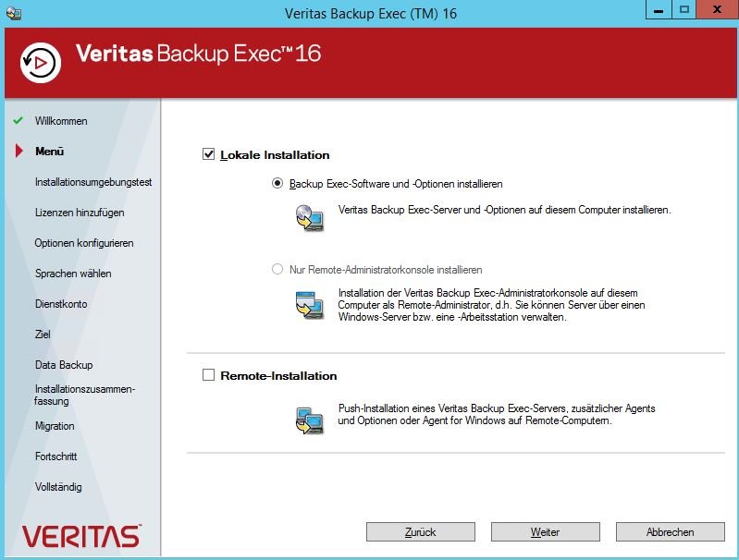Click the Lokale Installation label text

click(275, 155)
